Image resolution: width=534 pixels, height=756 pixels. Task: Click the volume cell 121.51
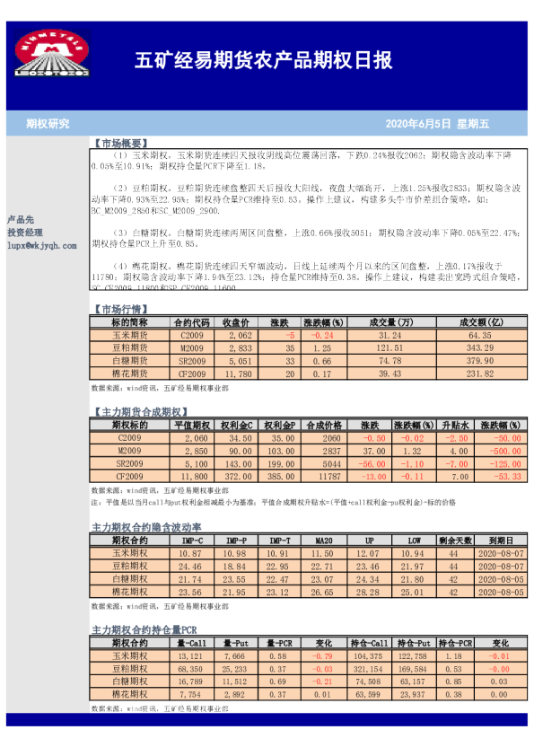[391, 347]
